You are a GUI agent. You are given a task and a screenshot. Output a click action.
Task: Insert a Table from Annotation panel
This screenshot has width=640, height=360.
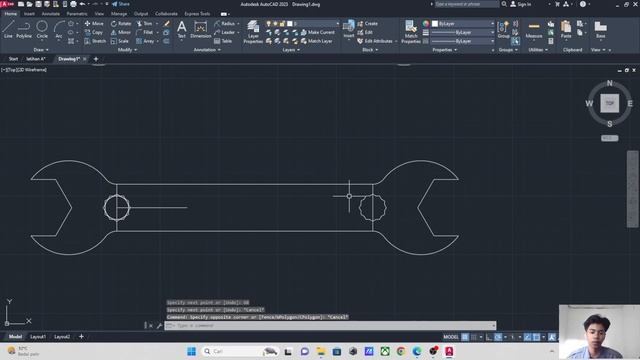click(x=223, y=41)
